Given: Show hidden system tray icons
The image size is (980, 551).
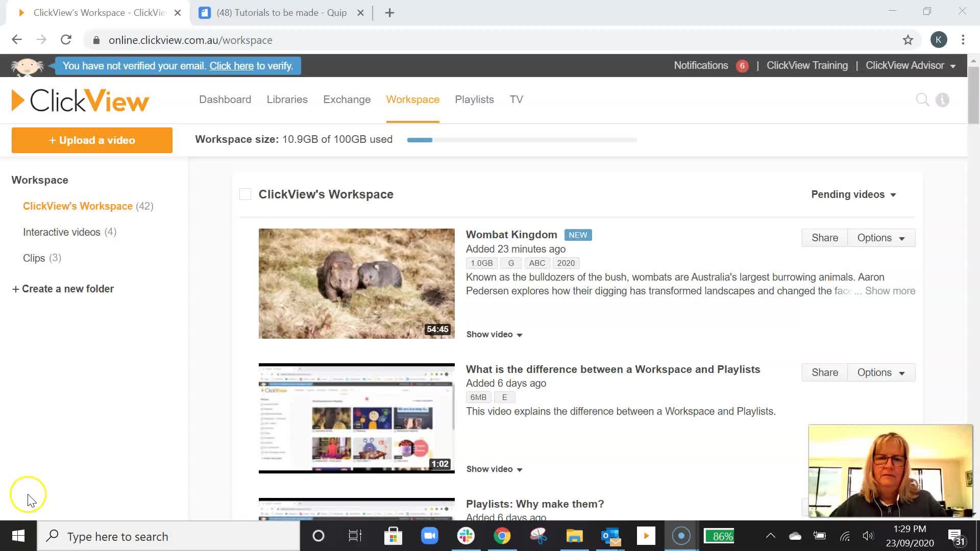Looking at the screenshot, I should tap(771, 536).
